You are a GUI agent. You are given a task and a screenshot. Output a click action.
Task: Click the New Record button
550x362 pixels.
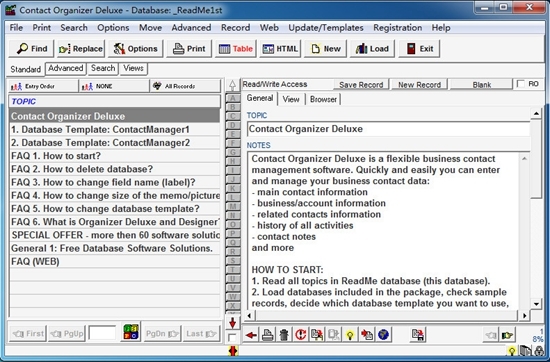[419, 85]
